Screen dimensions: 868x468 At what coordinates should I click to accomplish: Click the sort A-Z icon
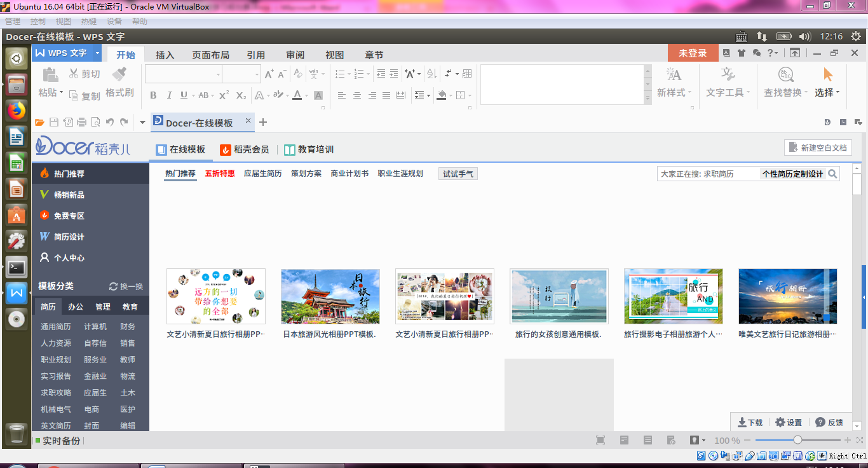pos(432,74)
